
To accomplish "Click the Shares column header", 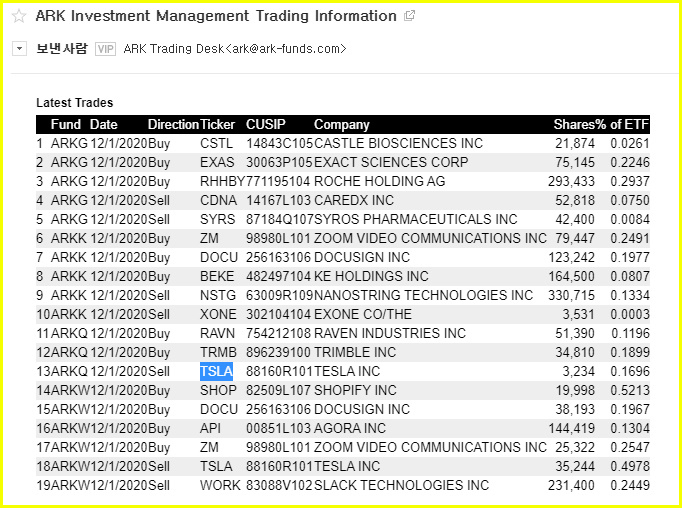I will click(574, 124).
